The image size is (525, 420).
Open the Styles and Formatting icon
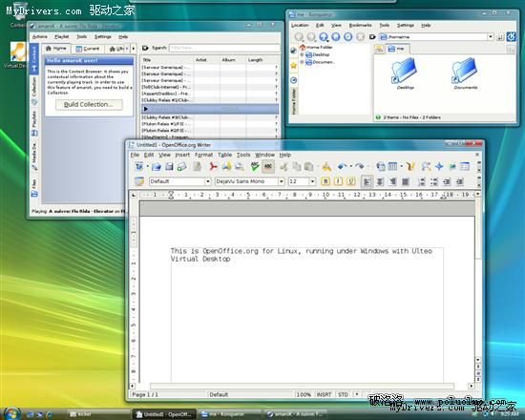pyautogui.click(x=139, y=181)
